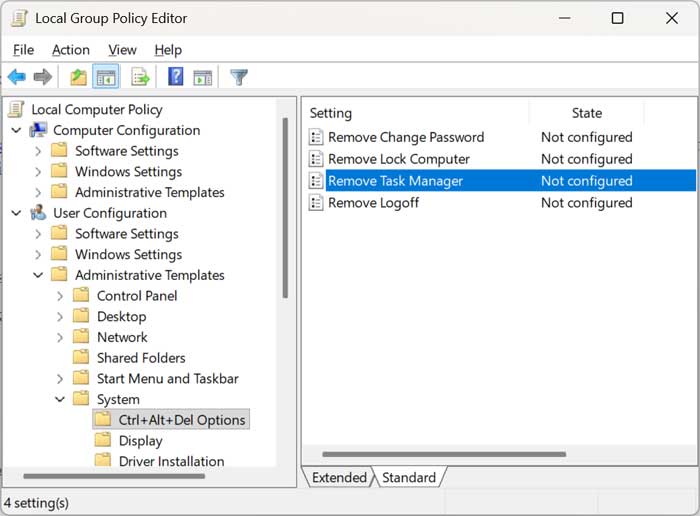
Task: Toggle Show/Hide Action Pane icon
Action: [203, 78]
